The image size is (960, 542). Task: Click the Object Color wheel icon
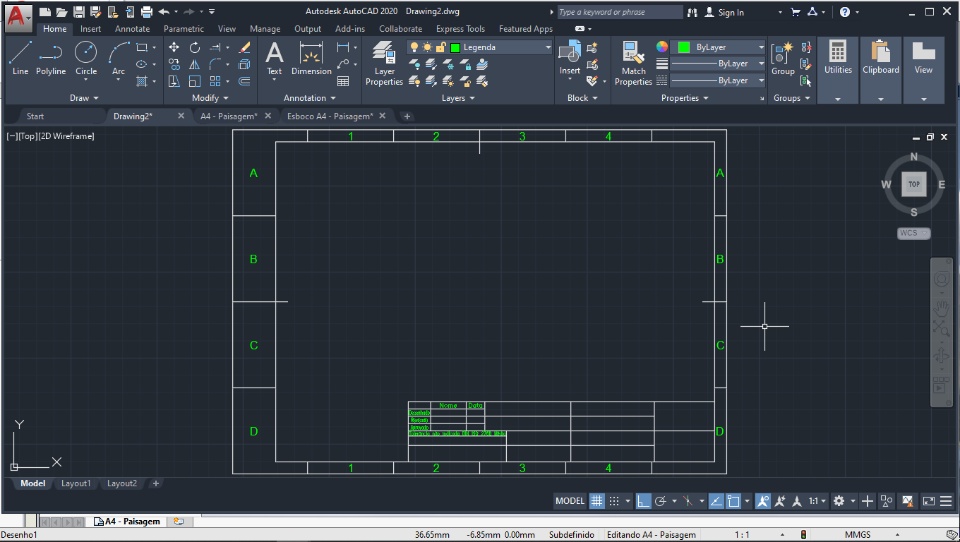coord(662,47)
